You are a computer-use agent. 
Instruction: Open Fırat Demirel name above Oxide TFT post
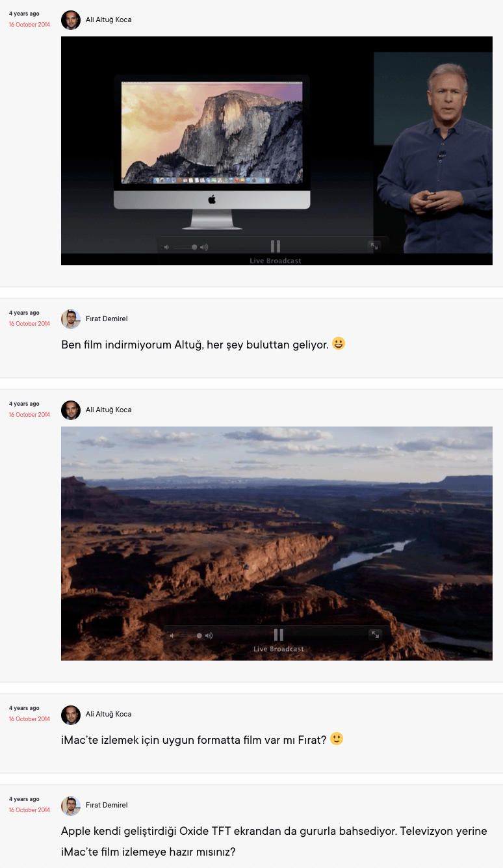107,805
